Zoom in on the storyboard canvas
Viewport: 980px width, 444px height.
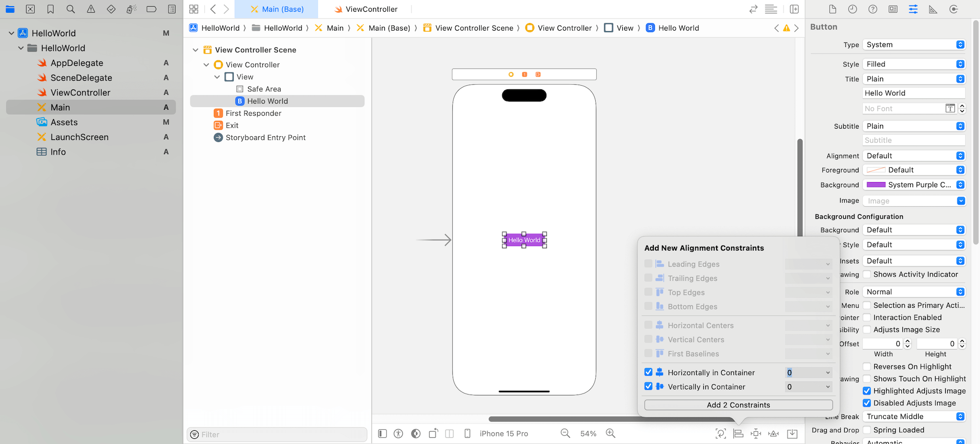610,433
